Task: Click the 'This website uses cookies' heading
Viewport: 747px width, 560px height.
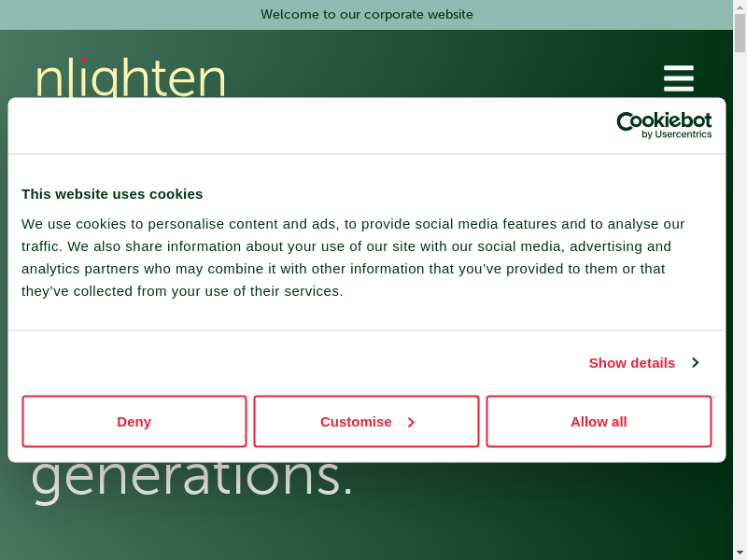Action: click(112, 194)
